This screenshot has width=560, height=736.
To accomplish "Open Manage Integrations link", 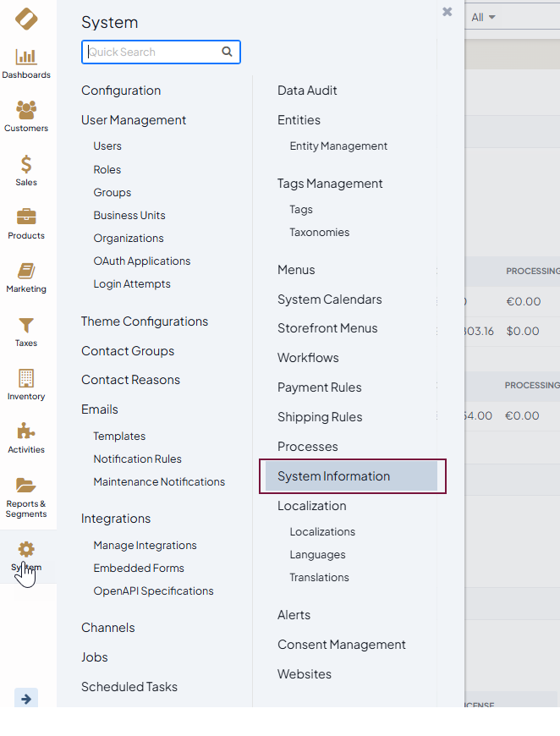I will point(145,545).
